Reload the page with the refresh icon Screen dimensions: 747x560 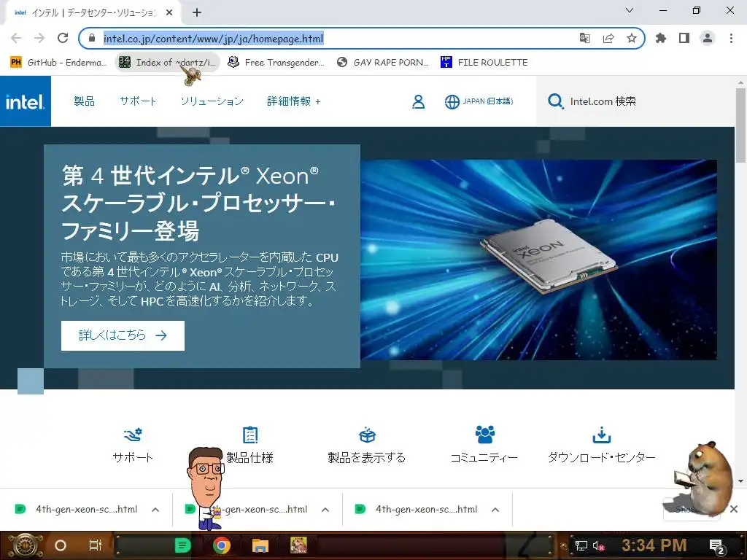(x=63, y=38)
